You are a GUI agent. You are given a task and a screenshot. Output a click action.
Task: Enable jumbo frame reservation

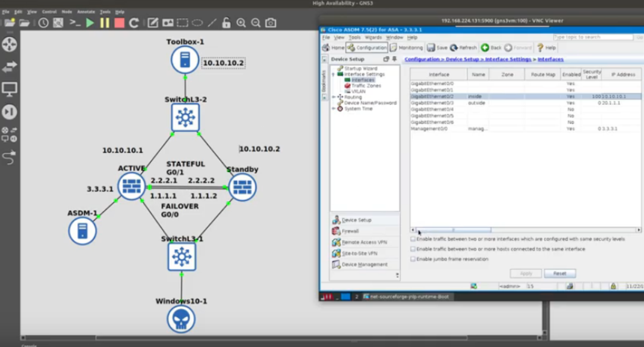tap(413, 258)
